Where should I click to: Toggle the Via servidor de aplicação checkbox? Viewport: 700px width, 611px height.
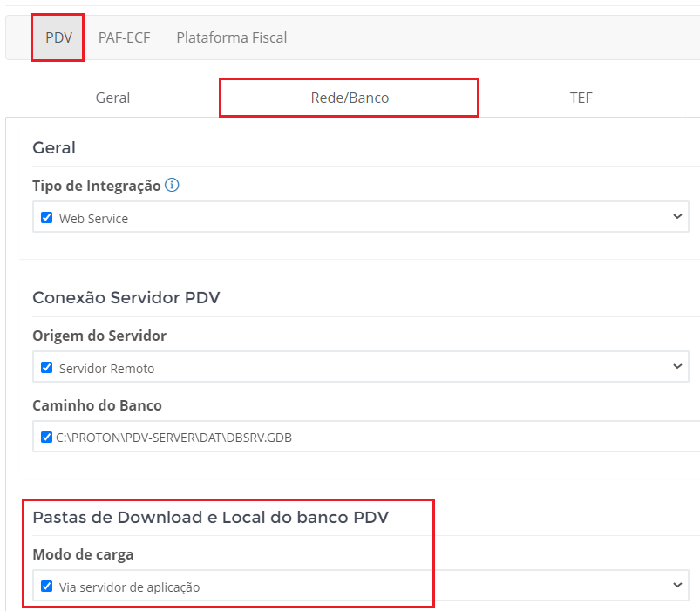[x=46, y=586]
